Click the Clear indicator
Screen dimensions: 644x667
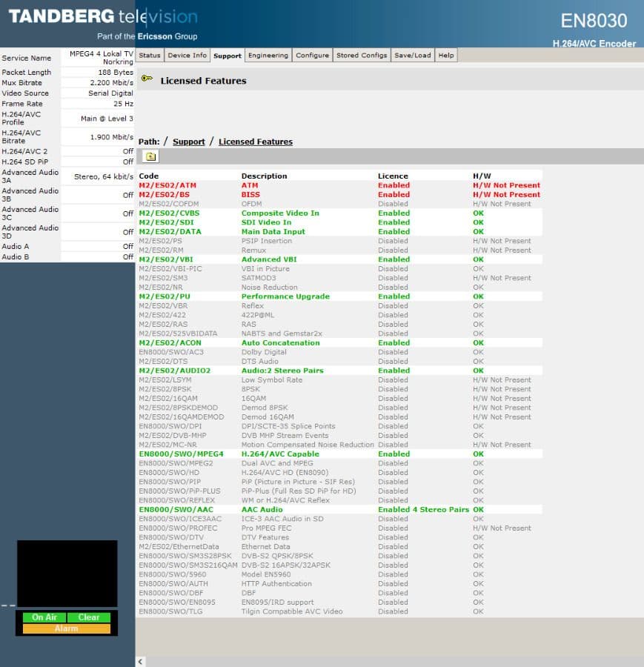coord(88,617)
